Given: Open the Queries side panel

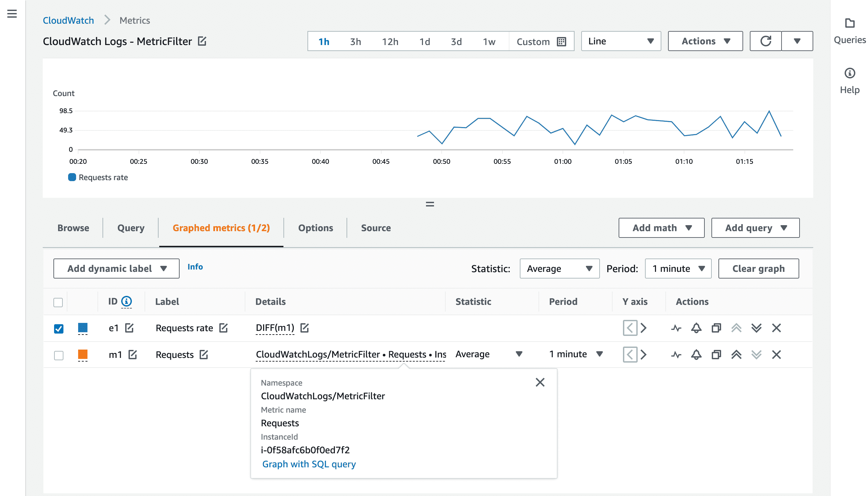Looking at the screenshot, I should (x=850, y=31).
